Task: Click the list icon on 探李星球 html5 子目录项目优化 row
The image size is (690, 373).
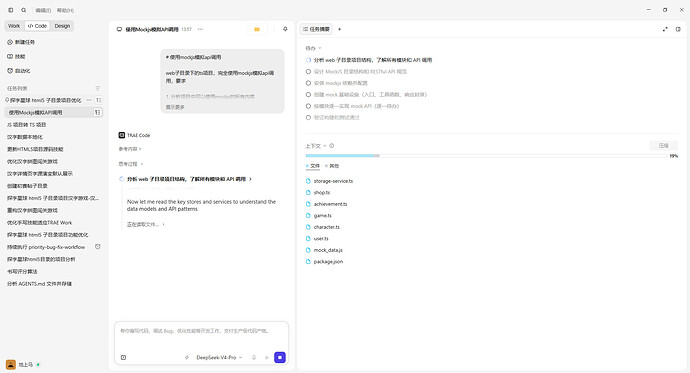Action: [x=98, y=100]
